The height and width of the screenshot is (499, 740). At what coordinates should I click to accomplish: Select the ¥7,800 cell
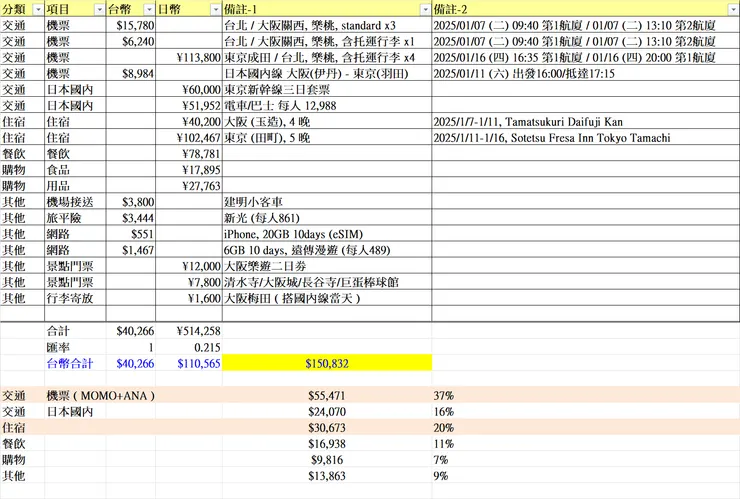[x=189, y=282]
